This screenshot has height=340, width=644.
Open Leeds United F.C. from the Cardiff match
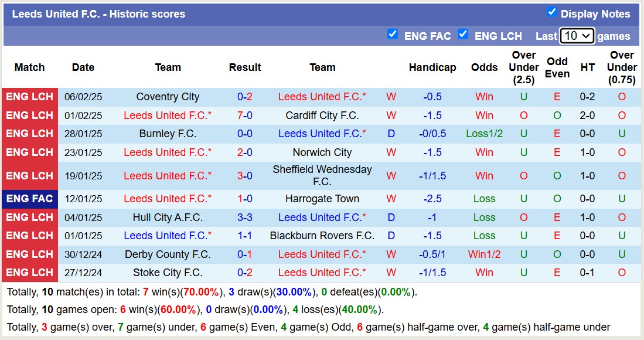168,115
